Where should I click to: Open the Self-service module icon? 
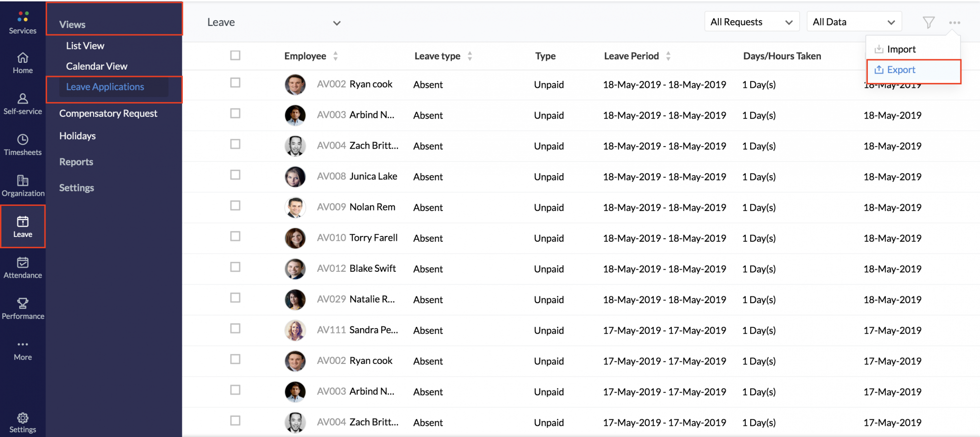pyautogui.click(x=23, y=99)
